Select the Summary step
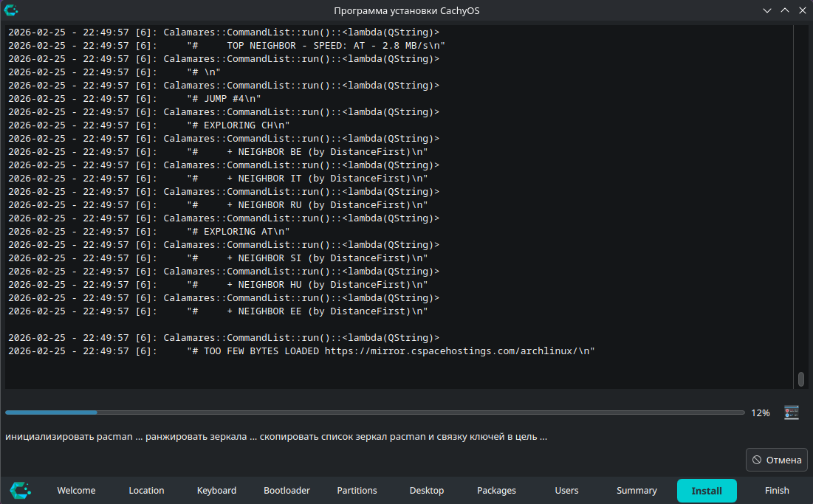This screenshot has width=813, height=504. (637, 490)
